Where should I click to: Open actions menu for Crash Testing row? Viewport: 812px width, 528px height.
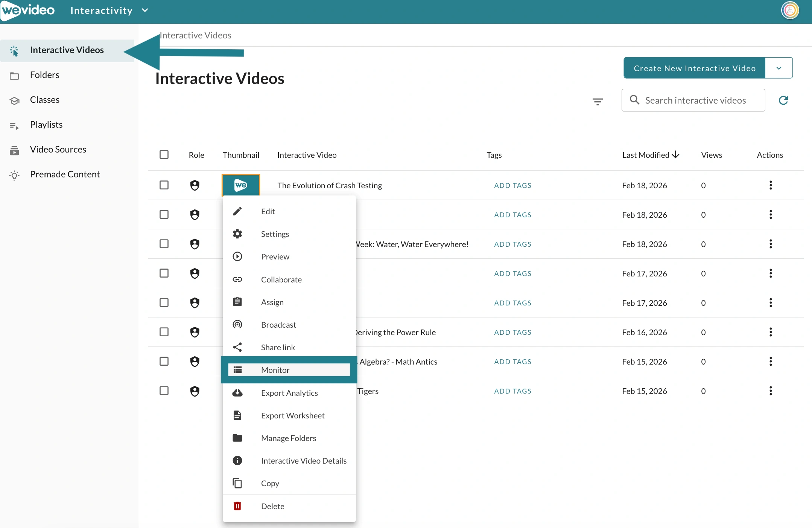pyautogui.click(x=771, y=185)
